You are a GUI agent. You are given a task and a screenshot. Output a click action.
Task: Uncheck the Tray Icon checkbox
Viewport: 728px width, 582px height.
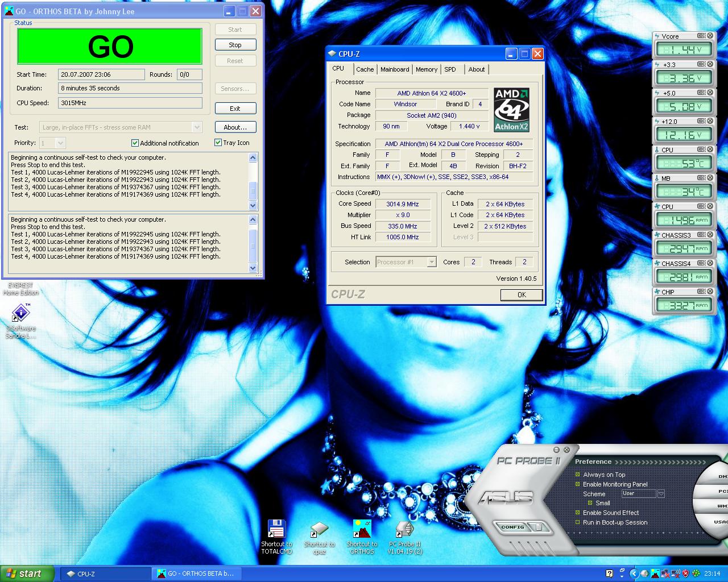(x=218, y=143)
